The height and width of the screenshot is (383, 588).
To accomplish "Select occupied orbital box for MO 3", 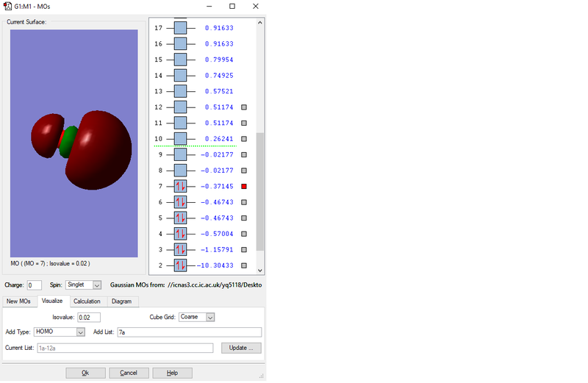I will coord(180,249).
